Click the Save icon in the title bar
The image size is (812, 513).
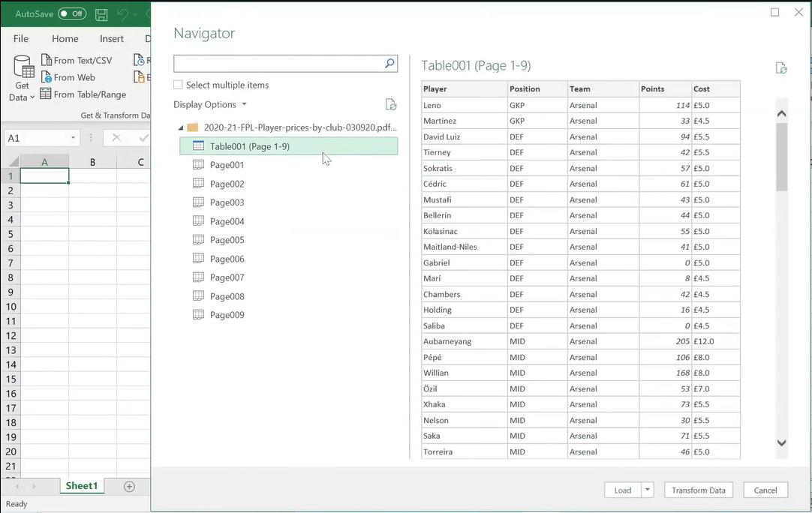[101, 13]
